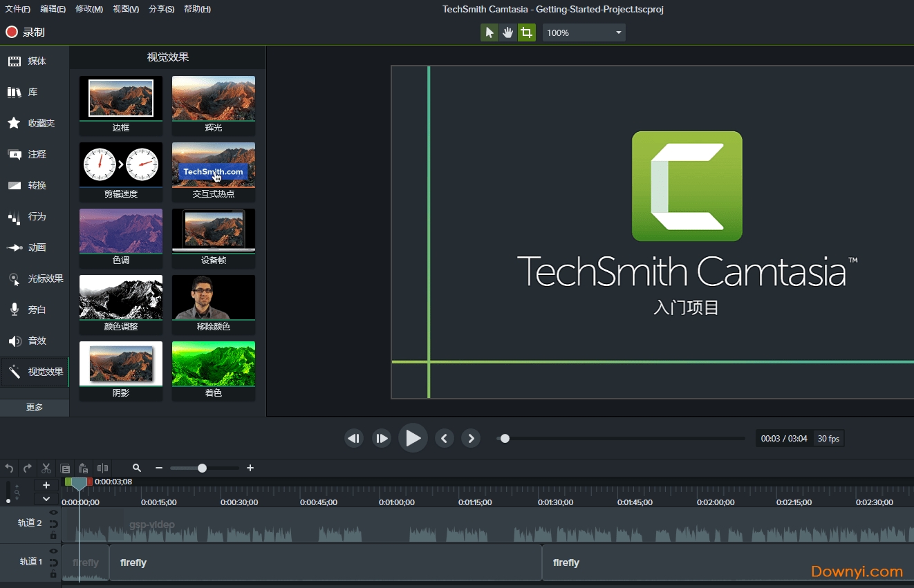This screenshot has height=588, width=914.
Task: Select the Crop tool above the canvas
Action: click(527, 32)
